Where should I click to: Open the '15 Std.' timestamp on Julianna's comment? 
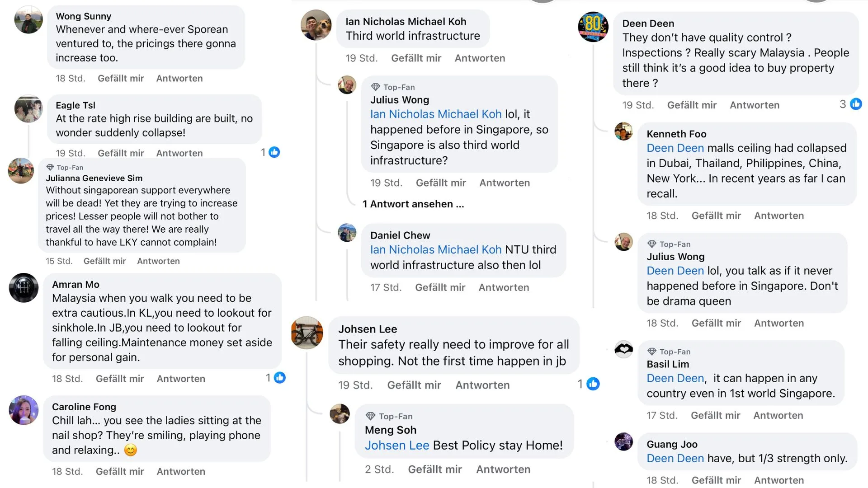click(x=59, y=261)
